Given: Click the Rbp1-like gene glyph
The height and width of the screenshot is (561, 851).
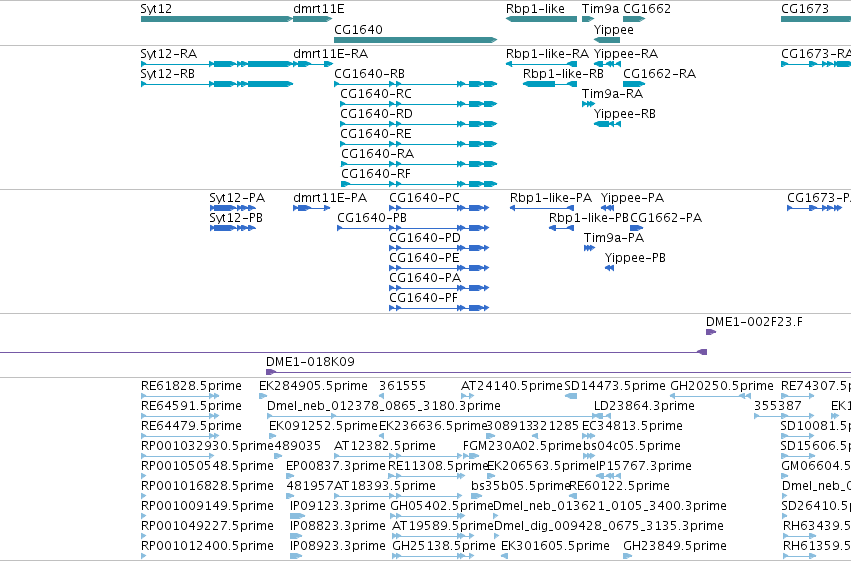Looking at the screenshot, I should (x=541, y=19).
